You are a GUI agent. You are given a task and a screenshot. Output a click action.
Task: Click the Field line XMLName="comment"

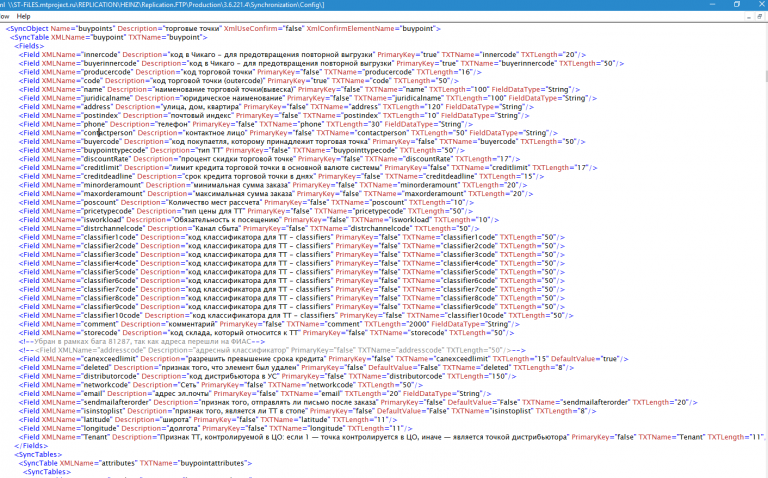tap(269, 324)
